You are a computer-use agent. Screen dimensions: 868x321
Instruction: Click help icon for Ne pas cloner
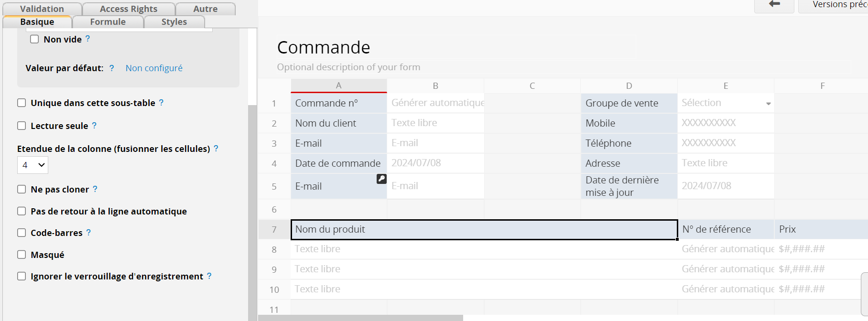tap(95, 189)
